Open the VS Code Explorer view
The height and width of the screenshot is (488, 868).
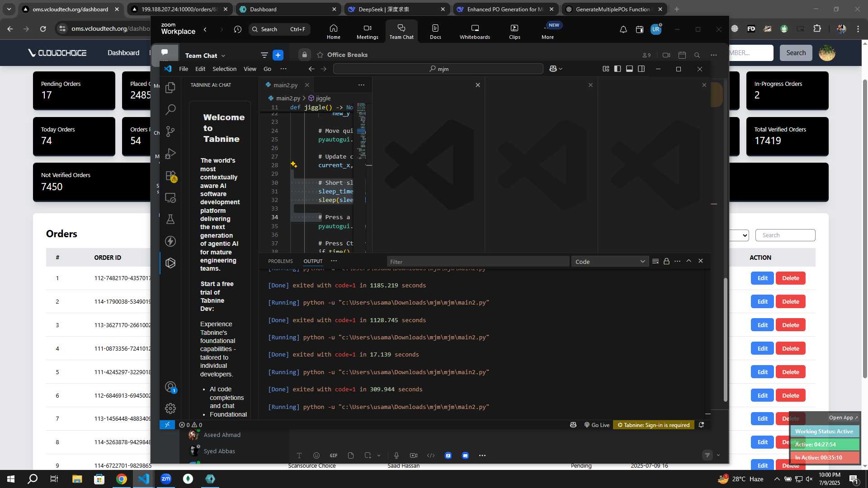click(x=170, y=87)
